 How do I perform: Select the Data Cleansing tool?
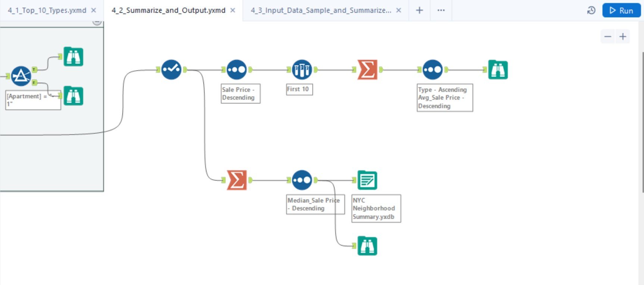[171, 69]
